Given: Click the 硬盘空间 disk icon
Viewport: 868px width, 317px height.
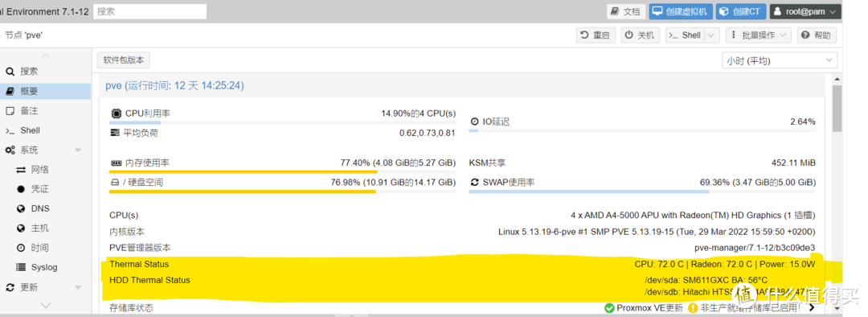Looking at the screenshot, I should [x=115, y=183].
